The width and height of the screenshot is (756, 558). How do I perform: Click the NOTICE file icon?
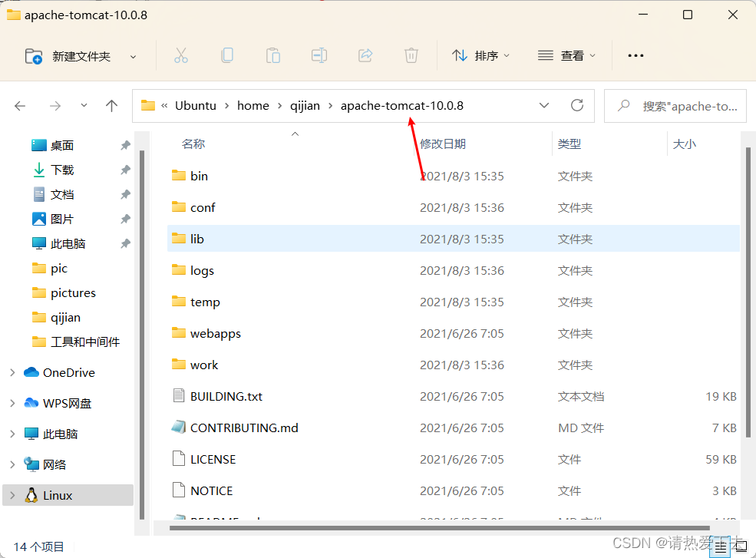(x=178, y=490)
